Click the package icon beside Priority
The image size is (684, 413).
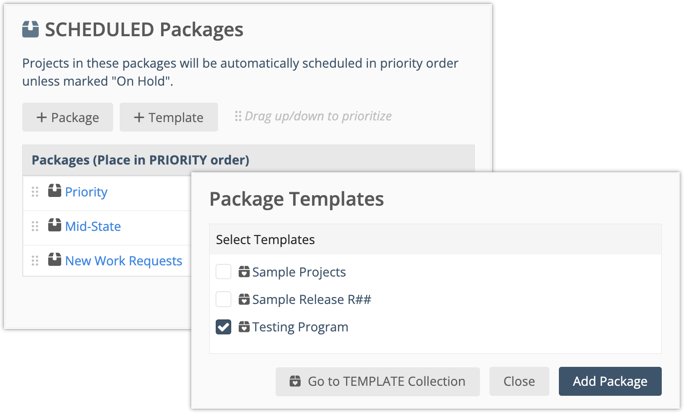pos(54,191)
